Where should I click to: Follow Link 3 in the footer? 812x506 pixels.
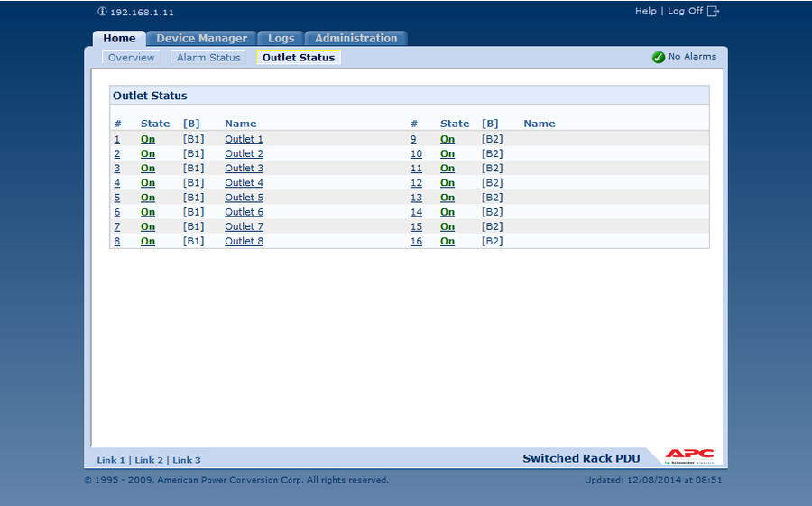(x=187, y=460)
